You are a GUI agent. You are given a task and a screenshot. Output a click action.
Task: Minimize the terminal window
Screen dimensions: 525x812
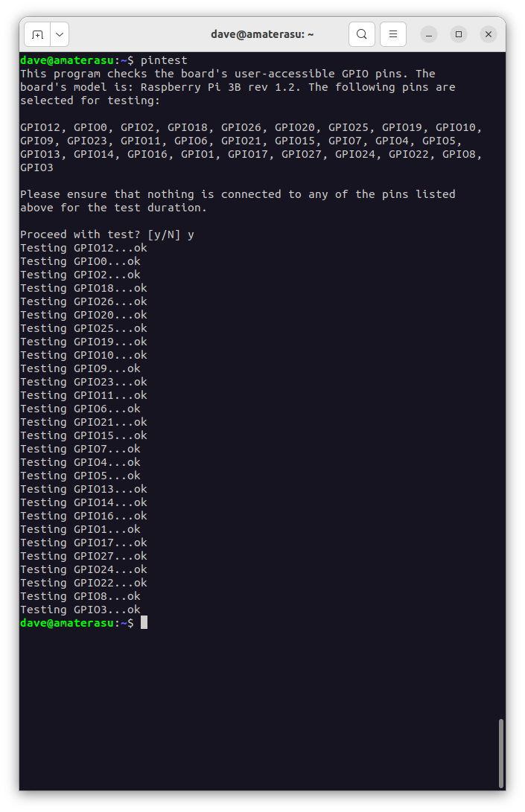(x=429, y=34)
